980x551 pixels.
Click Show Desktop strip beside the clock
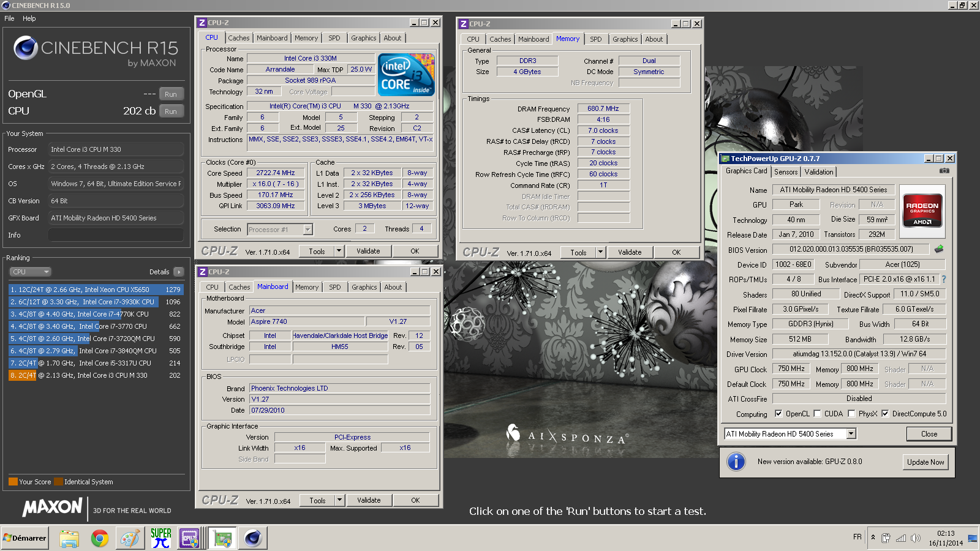pos(973,538)
